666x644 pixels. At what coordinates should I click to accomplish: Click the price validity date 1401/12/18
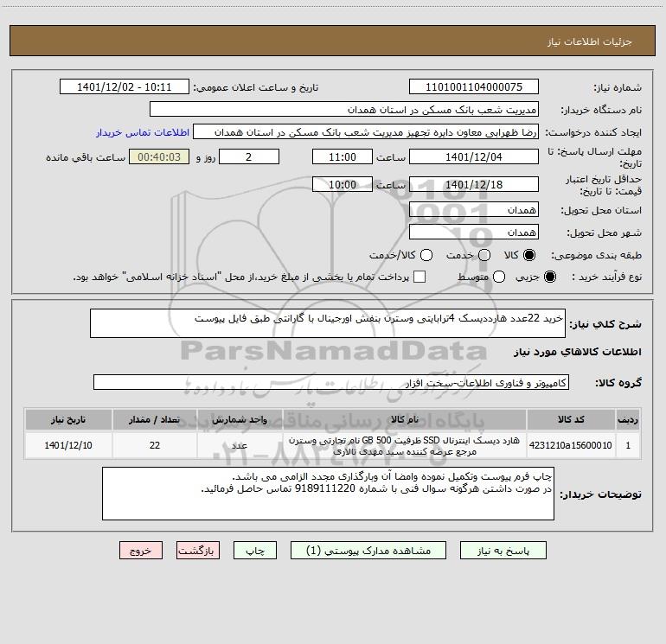pyautogui.click(x=474, y=184)
